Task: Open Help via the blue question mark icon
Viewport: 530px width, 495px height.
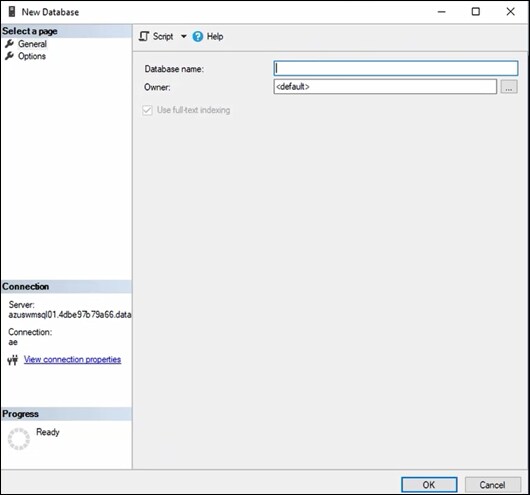Action: pos(197,36)
